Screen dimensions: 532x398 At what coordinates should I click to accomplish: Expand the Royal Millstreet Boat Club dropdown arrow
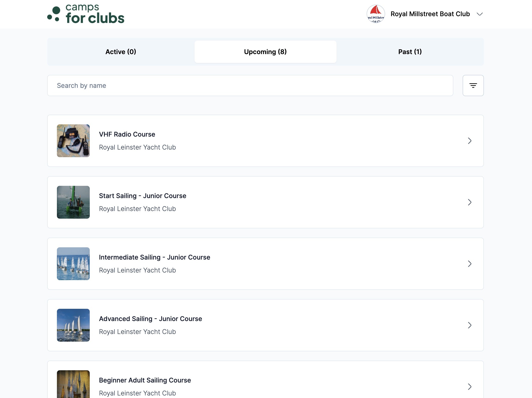[x=479, y=14]
